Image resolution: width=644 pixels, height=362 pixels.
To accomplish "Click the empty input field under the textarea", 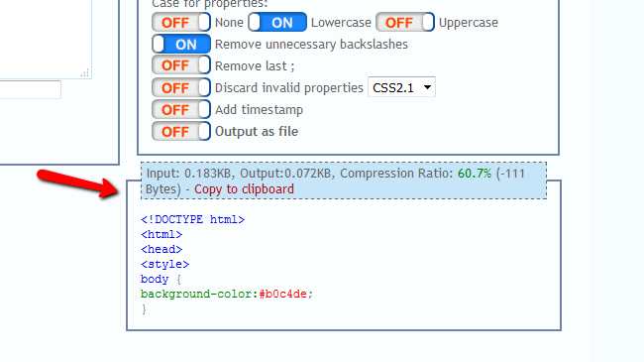I will (x=30, y=89).
